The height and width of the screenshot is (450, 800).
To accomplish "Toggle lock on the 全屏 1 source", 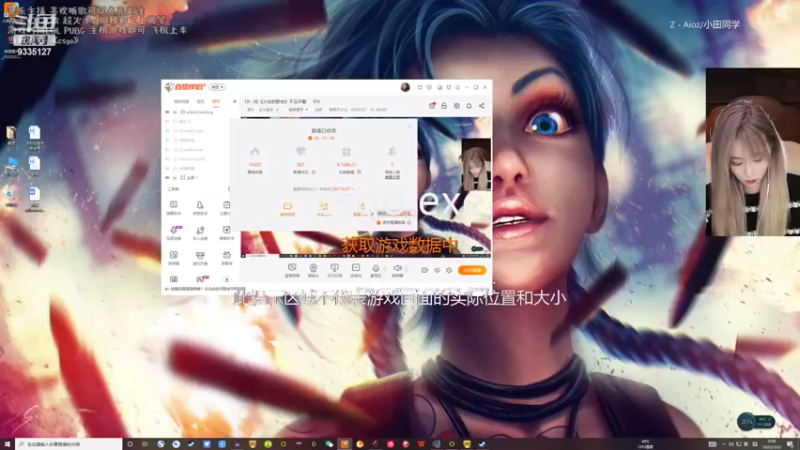I will point(175,178).
